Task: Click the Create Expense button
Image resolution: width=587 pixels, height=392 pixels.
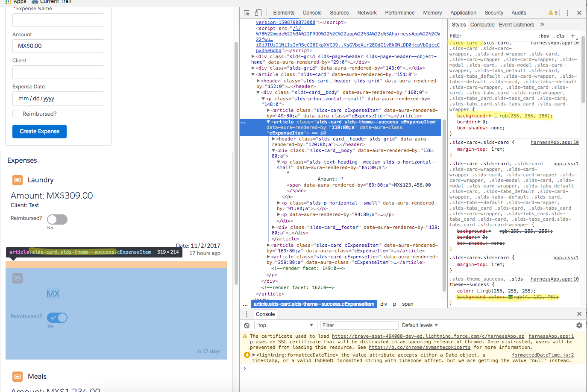Action: click(x=39, y=132)
